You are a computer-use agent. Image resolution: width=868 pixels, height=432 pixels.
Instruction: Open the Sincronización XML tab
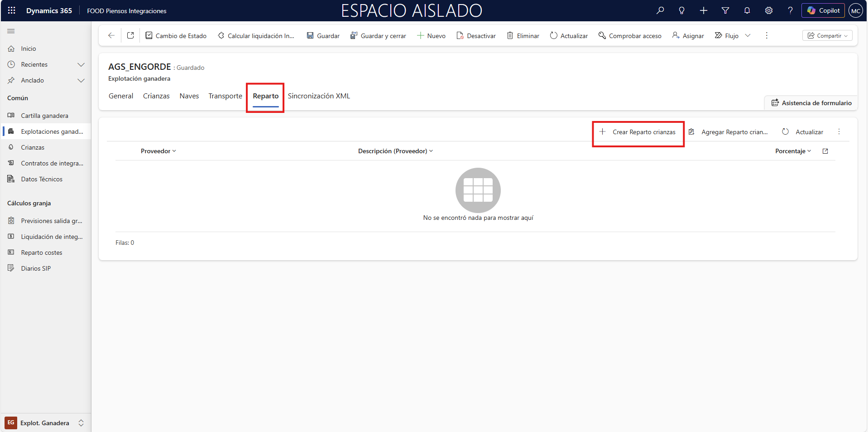pyautogui.click(x=319, y=96)
